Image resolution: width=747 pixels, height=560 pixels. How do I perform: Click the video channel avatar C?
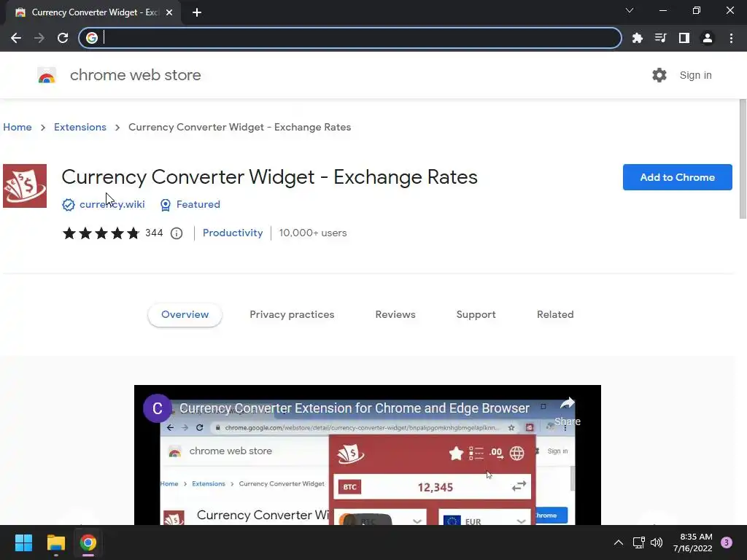[158, 408]
